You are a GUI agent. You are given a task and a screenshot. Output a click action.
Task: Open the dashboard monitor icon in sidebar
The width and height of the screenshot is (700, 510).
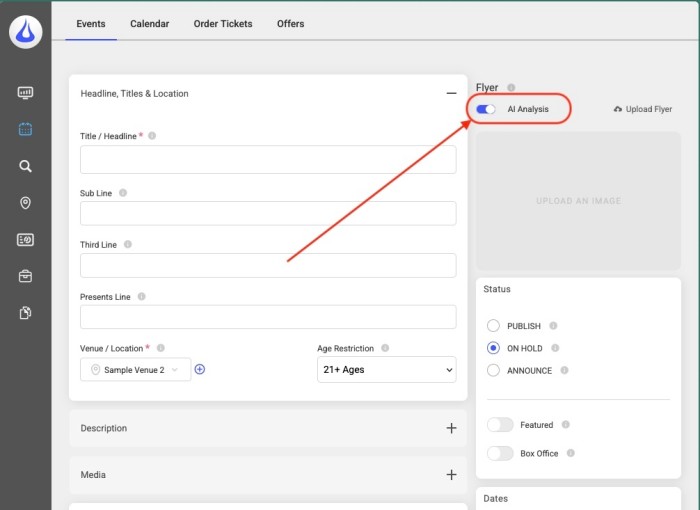tap(25, 92)
